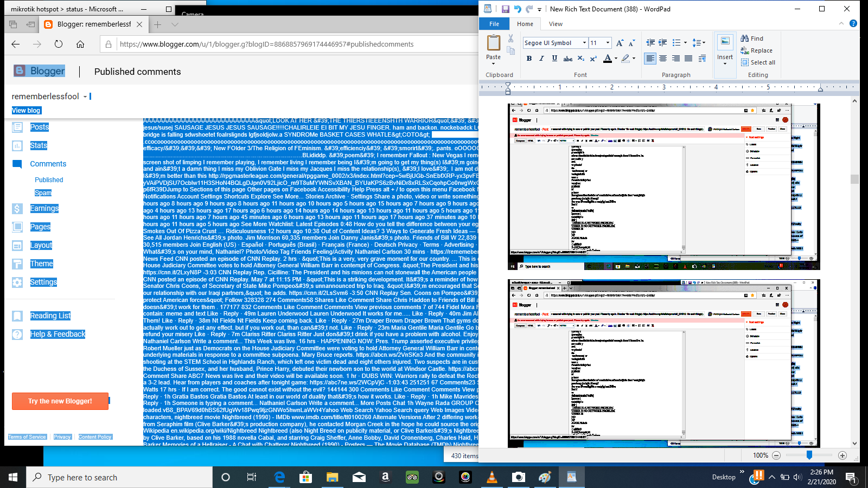Apply the text highlight color
The height and width of the screenshot is (488, 868).
pyautogui.click(x=625, y=59)
